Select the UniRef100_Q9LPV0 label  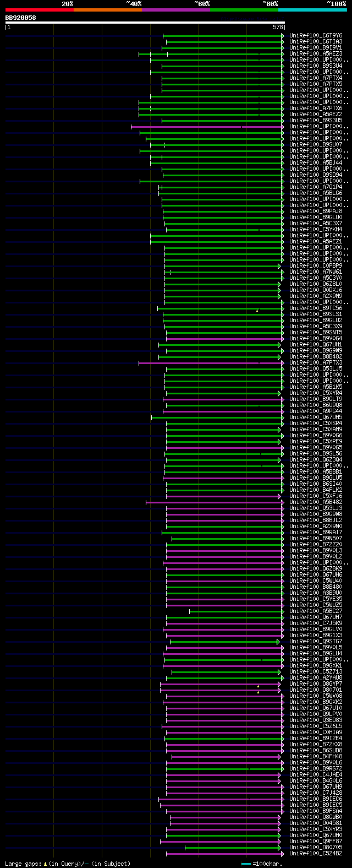pyautogui.click(x=316, y=714)
